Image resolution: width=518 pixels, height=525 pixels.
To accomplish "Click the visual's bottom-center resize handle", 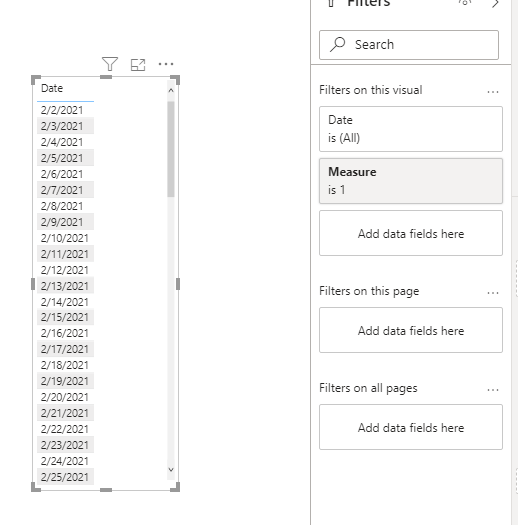I will [x=106, y=490].
